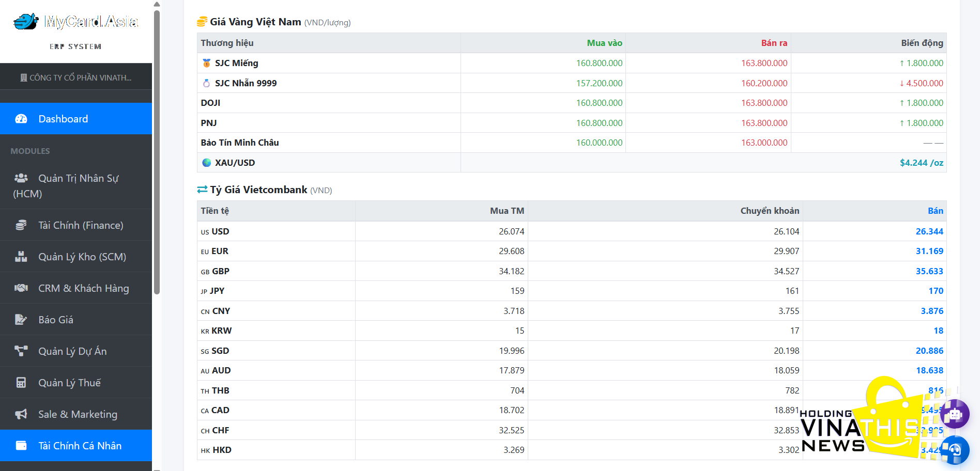Open Quản Lý Dự Án module
The height and width of the screenshot is (471, 980).
72,351
